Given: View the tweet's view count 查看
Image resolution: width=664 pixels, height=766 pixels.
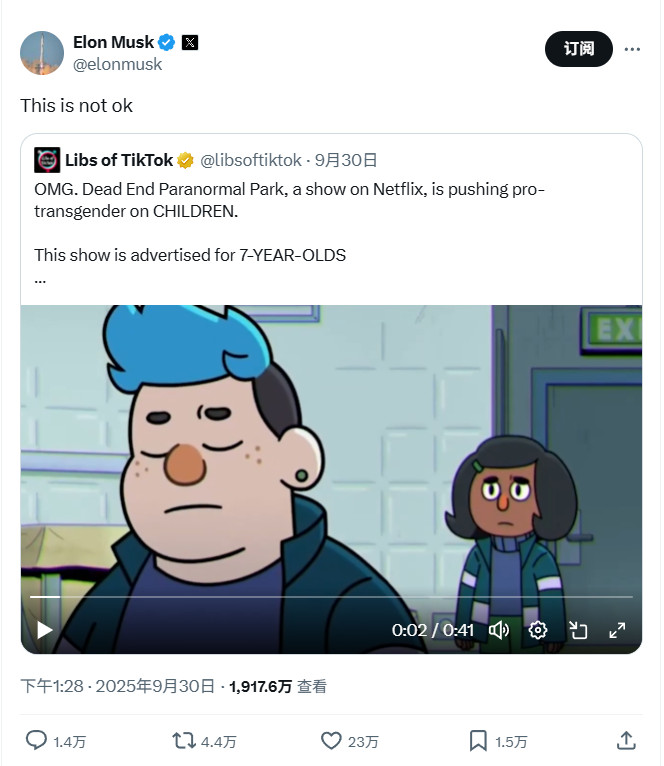Looking at the screenshot, I should coord(278,686).
